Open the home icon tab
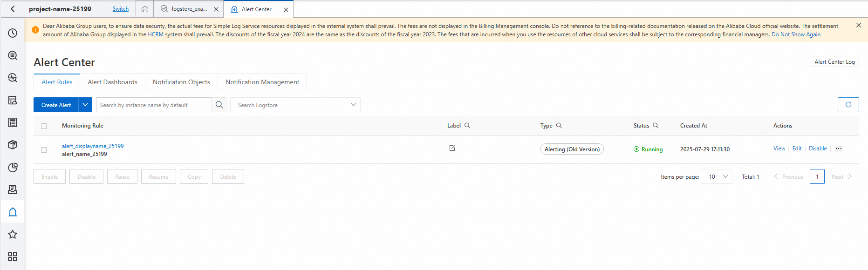868x270 pixels. pos(145,9)
